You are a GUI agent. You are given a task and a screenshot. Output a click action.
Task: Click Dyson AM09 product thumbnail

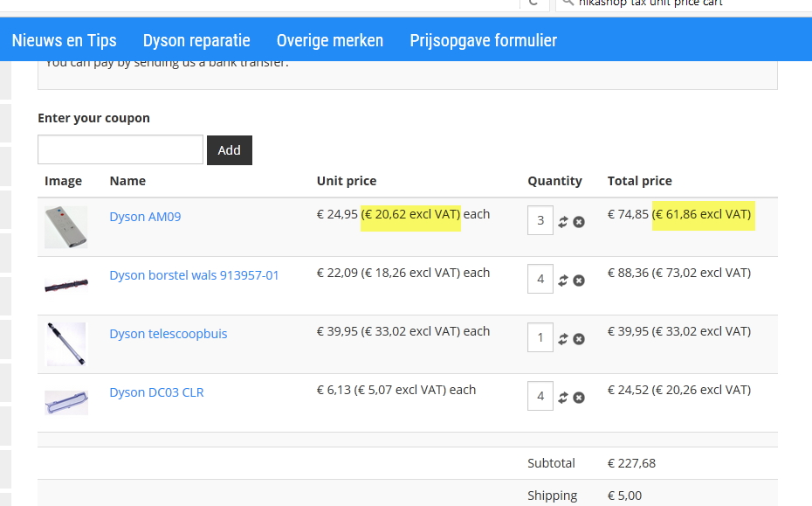pos(66,227)
